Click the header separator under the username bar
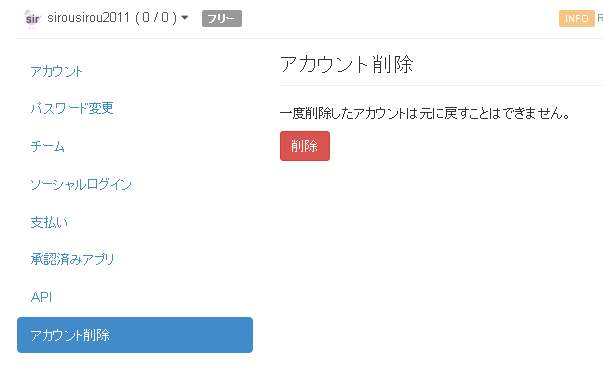This screenshot has height=377, width=603. tap(310, 38)
